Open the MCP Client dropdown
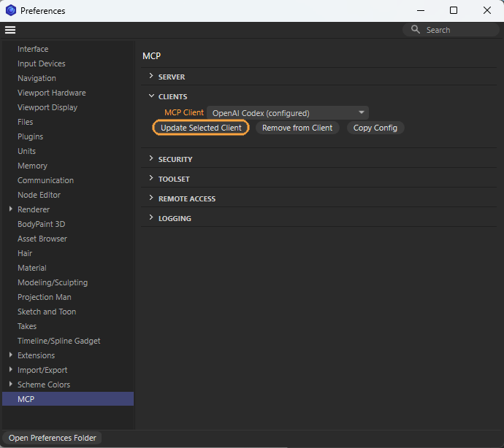Image resolution: width=504 pixels, height=448 pixels. point(288,112)
